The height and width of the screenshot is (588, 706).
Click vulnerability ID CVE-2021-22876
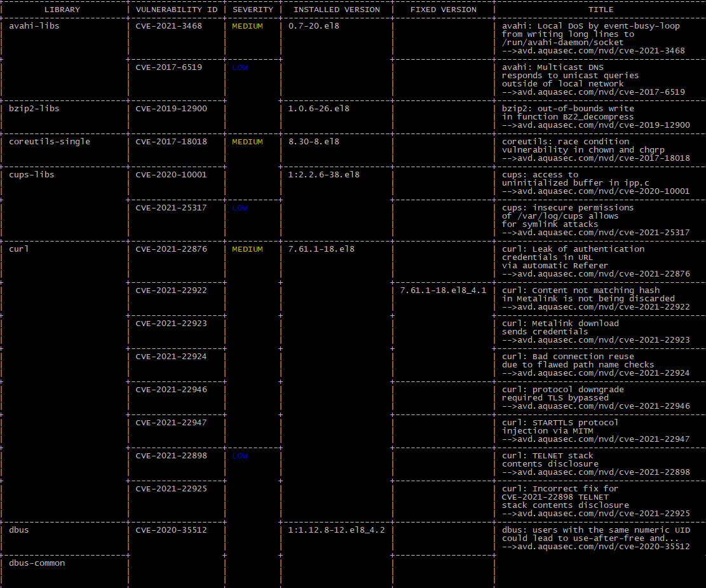click(x=172, y=249)
